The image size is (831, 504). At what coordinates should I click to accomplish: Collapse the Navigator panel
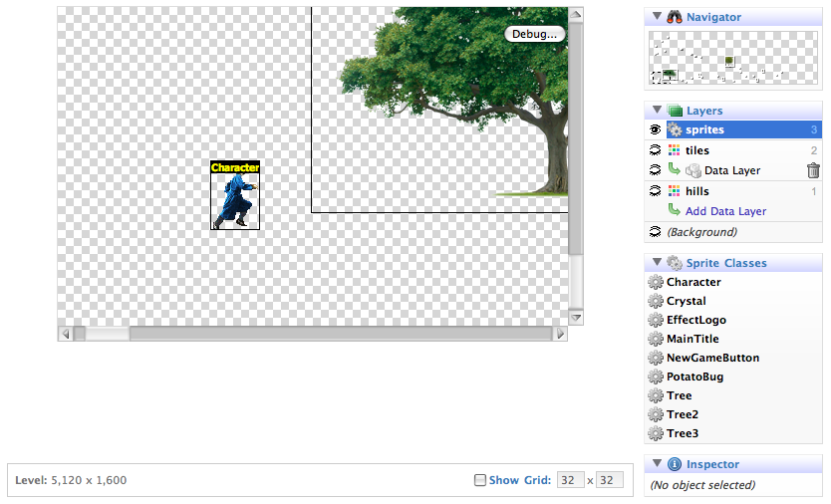click(657, 17)
